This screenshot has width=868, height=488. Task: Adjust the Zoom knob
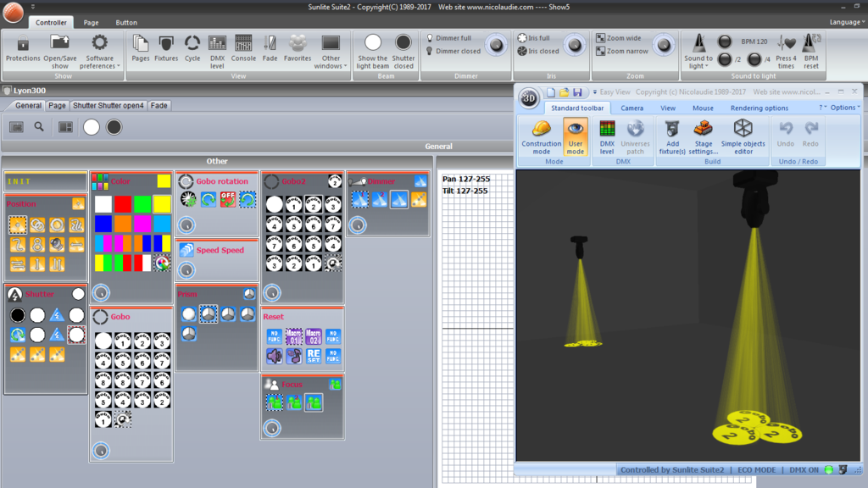[663, 46]
